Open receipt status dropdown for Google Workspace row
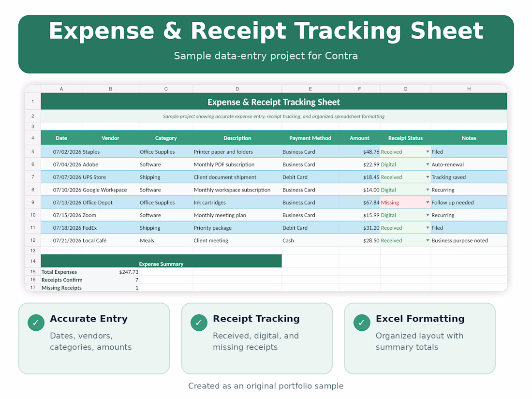 tap(428, 190)
